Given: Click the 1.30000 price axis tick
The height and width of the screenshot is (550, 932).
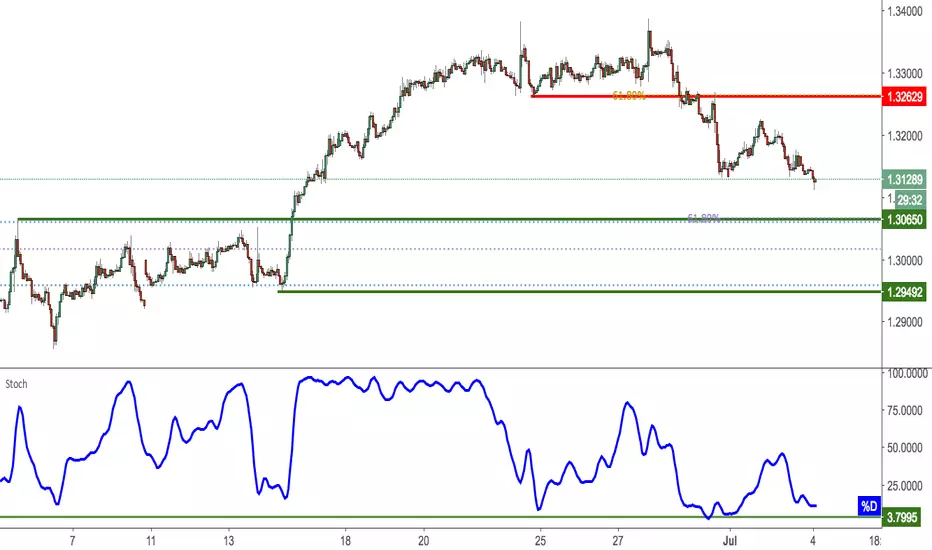Looking at the screenshot, I should 905,260.
